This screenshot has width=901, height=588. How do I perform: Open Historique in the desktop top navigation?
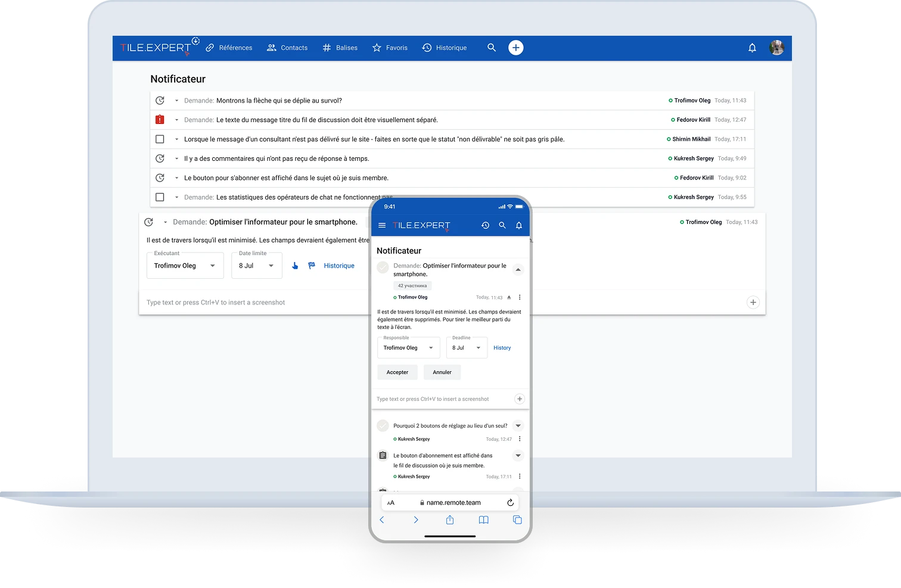(x=445, y=48)
